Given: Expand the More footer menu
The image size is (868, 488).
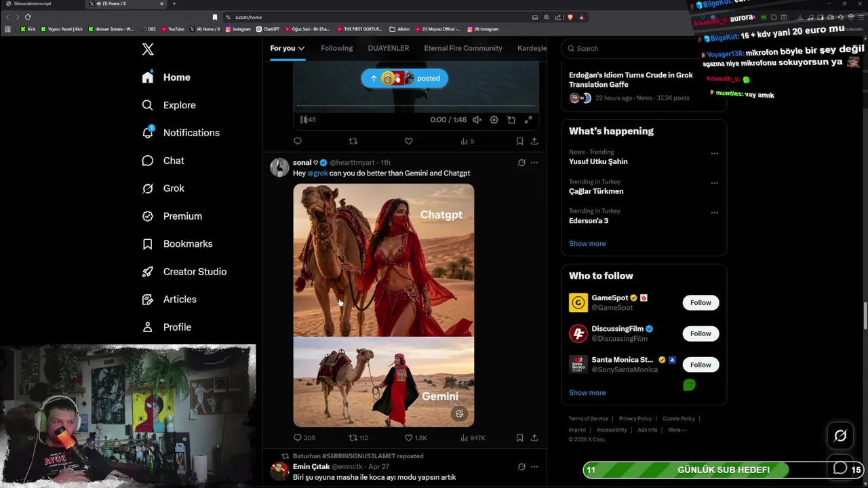Looking at the screenshot, I should pos(677,430).
